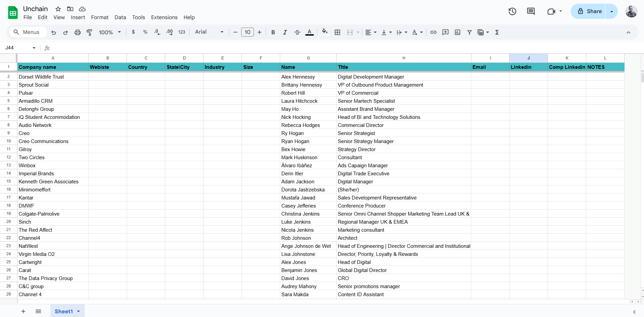Click the Undo icon

click(x=53, y=32)
